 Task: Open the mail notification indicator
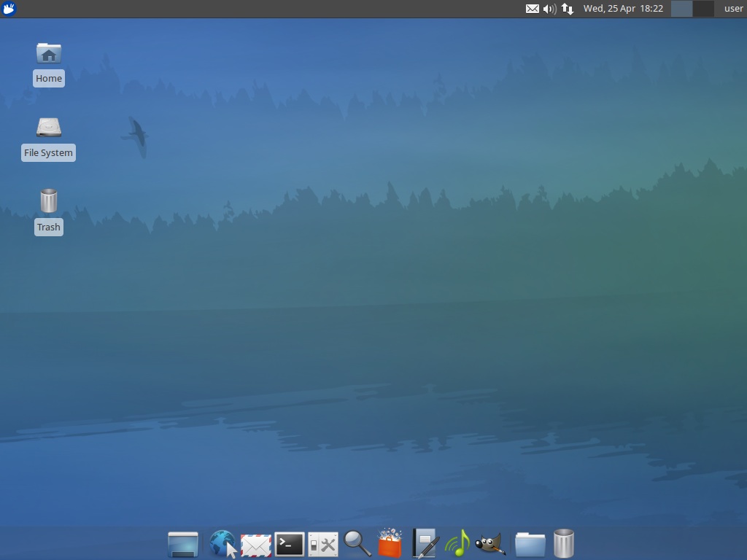[x=532, y=9]
